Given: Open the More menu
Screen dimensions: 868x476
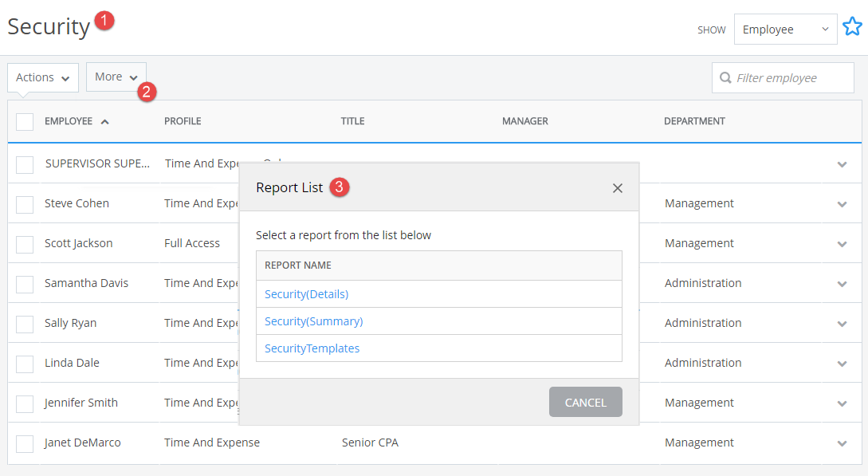Looking at the screenshot, I should tap(116, 77).
